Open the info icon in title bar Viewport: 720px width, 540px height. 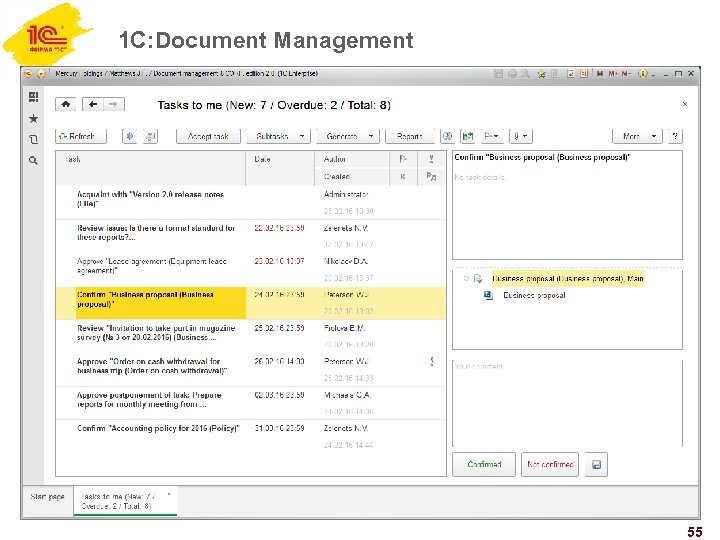click(643, 73)
